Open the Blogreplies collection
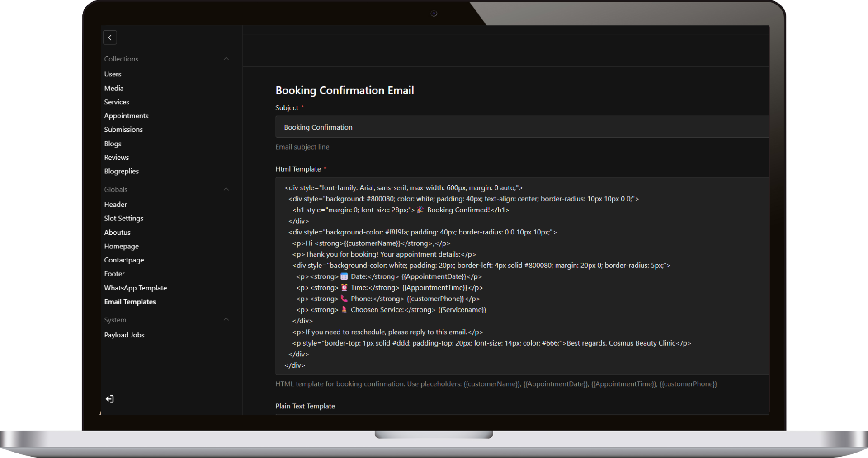 pyautogui.click(x=121, y=171)
